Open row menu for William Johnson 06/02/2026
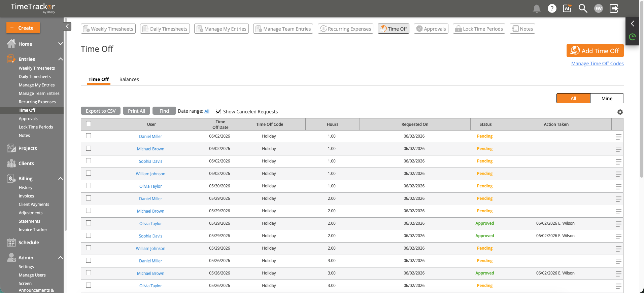The width and height of the screenshot is (644, 293). tap(619, 174)
